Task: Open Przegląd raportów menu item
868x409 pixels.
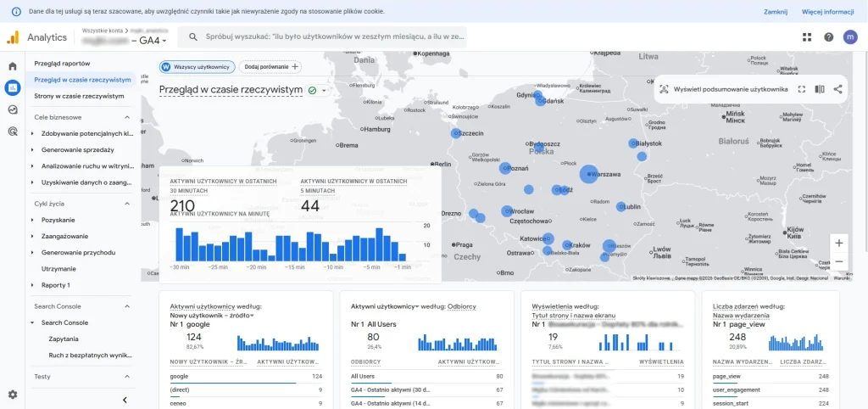Action: pyautogui.click(x=62, y=64)
